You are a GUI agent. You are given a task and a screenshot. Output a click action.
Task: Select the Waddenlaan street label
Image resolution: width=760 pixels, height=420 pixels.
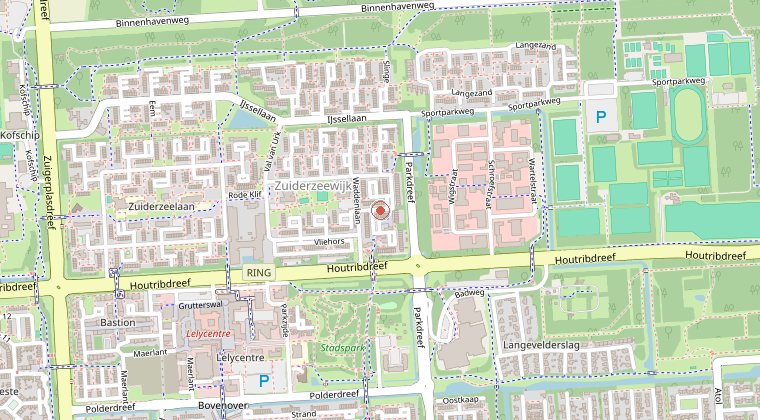pos(357,200)
